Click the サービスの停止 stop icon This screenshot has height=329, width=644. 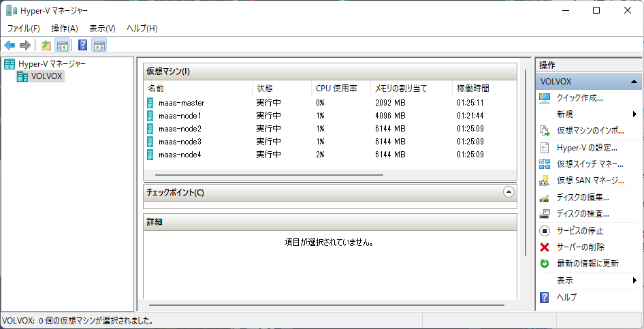click(544, 231)
